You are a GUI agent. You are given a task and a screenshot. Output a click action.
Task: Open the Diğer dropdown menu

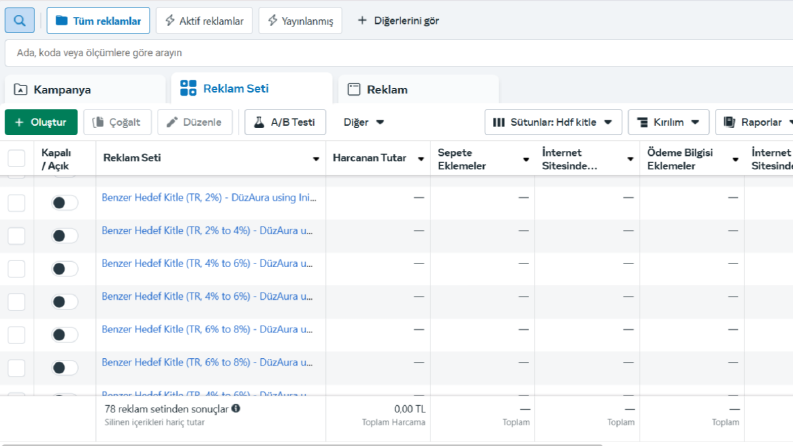tap(364, 122)
